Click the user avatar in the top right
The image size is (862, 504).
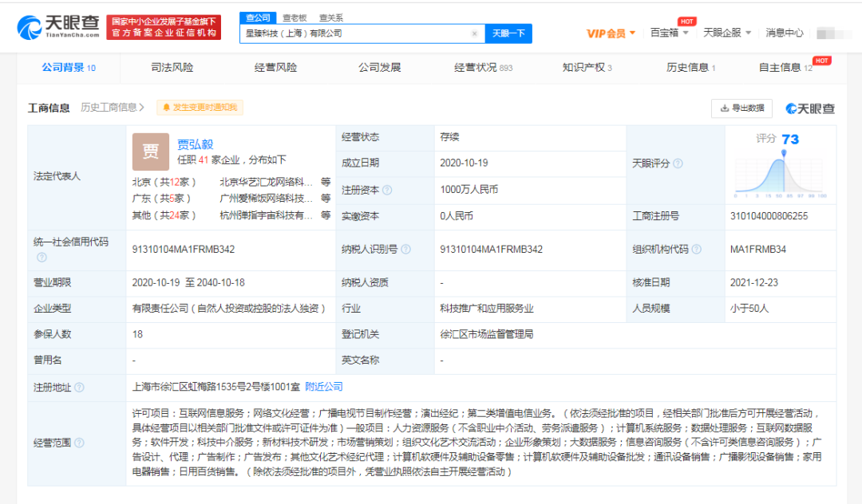(x=832, y=33)
